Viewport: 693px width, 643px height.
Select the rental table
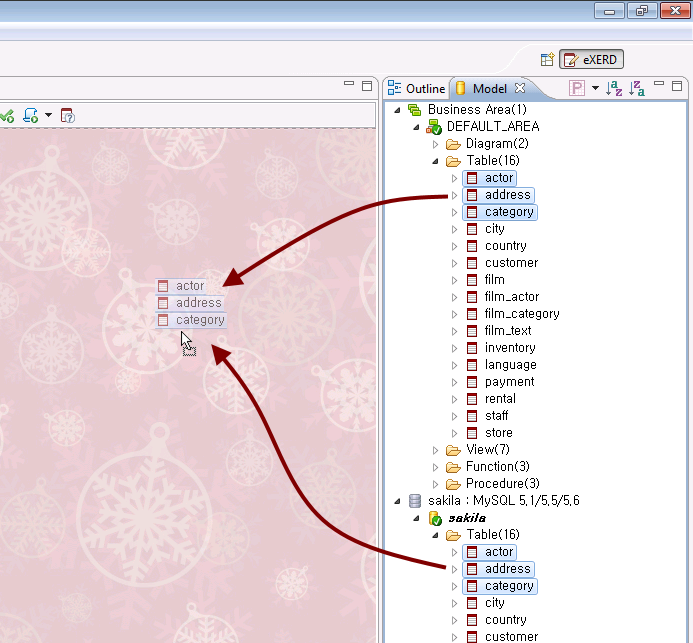pos(491,399)
